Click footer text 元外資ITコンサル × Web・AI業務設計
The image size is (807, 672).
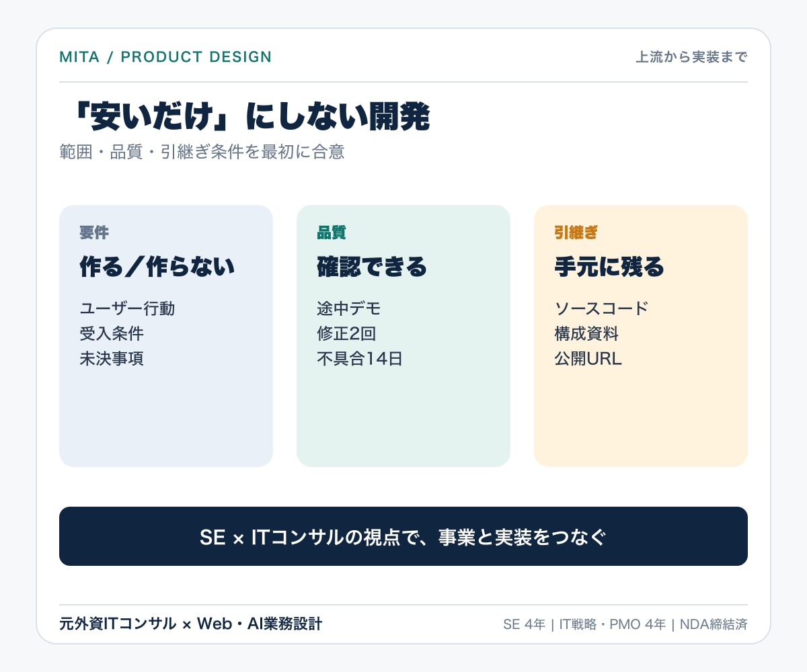191,624
